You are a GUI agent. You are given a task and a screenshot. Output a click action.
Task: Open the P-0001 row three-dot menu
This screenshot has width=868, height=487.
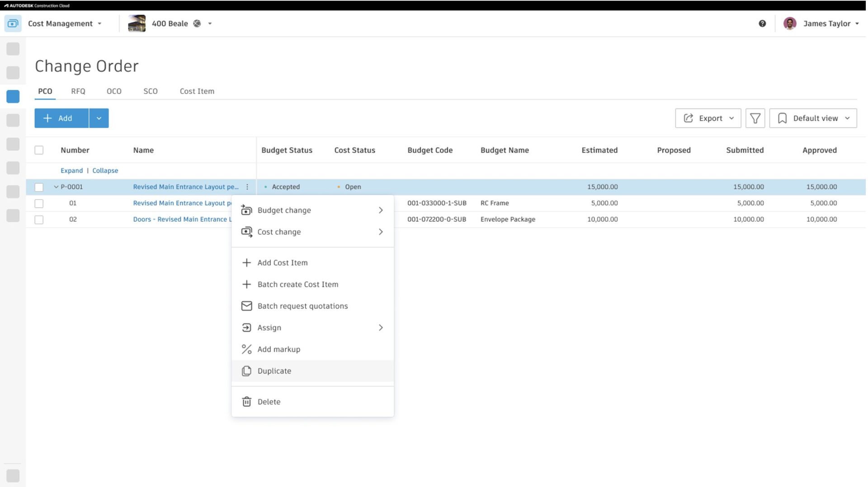(x=247, y=187)
